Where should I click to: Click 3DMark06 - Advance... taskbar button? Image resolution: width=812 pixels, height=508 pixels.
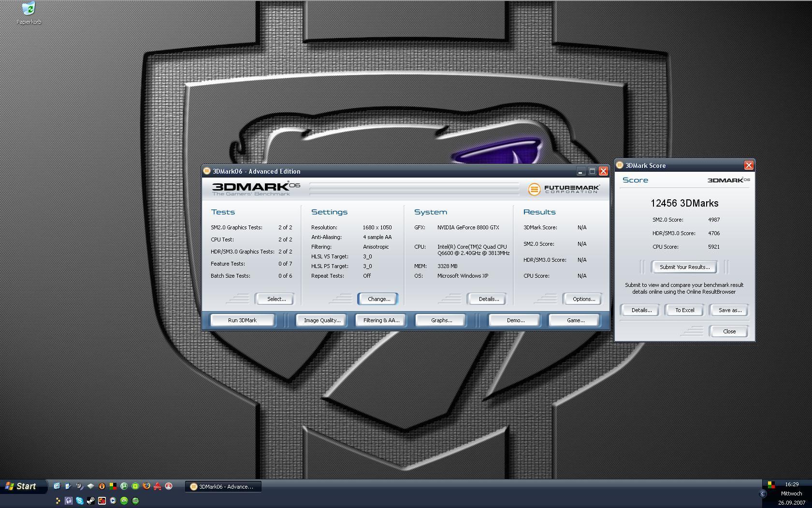(223, 487)
